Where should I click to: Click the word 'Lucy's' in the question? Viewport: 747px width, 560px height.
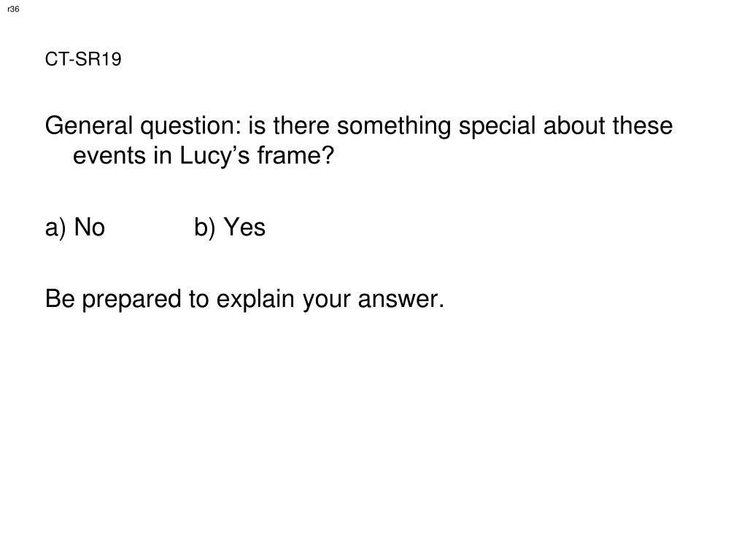pos(214,156)
